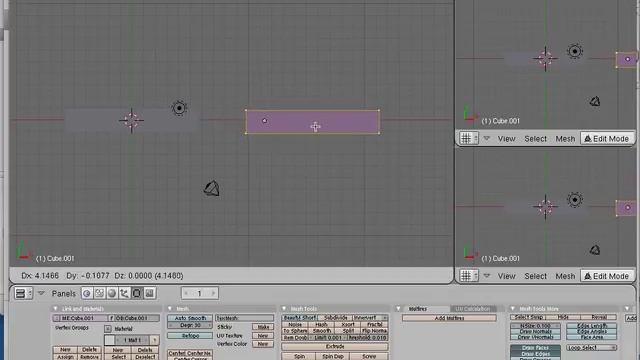640x360 pixels.
Task: Click the Spin Dup button
Action: [x=333, y=357]
